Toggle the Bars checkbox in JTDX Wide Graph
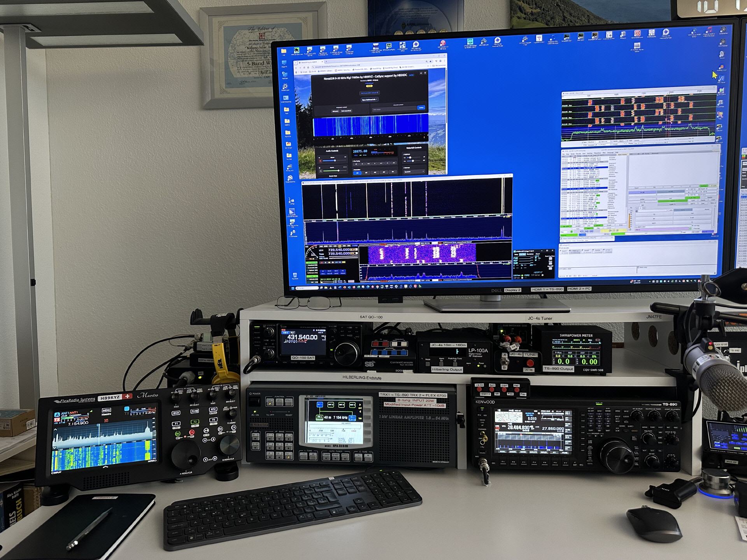This screenshot has width=747, height=560. click(582, 142)
